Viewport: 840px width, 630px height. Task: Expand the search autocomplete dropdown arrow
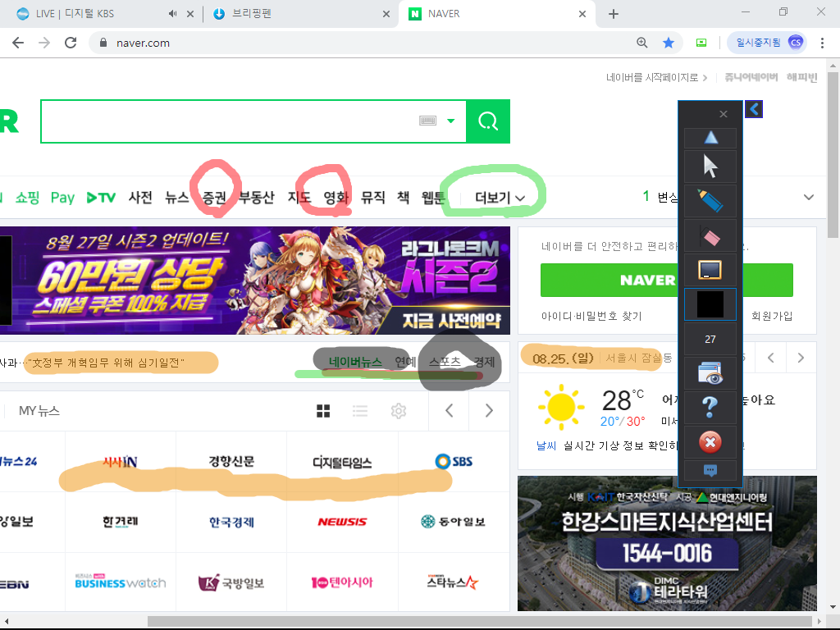coord(451,121)
